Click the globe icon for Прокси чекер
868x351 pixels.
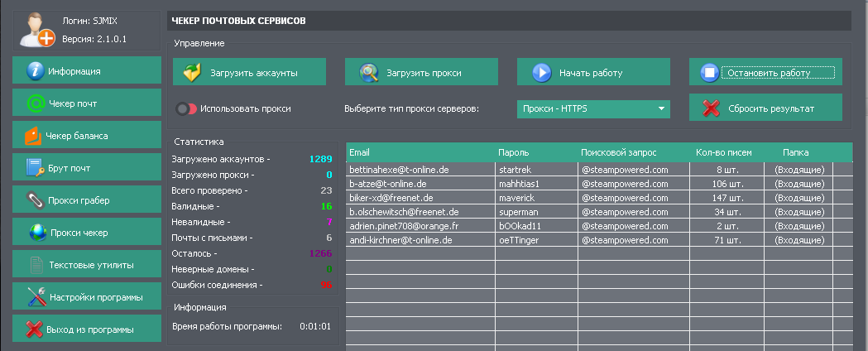click(36, 233)
